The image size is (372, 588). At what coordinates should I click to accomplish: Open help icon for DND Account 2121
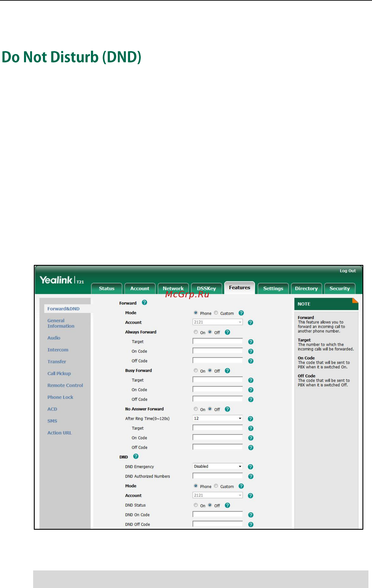(250, 496)
